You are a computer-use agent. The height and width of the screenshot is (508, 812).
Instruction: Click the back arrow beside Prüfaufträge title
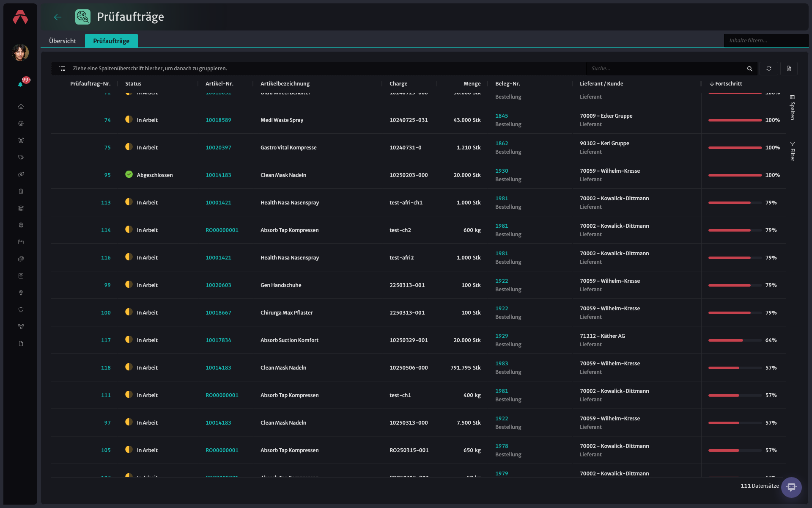(x=58, y=17)
